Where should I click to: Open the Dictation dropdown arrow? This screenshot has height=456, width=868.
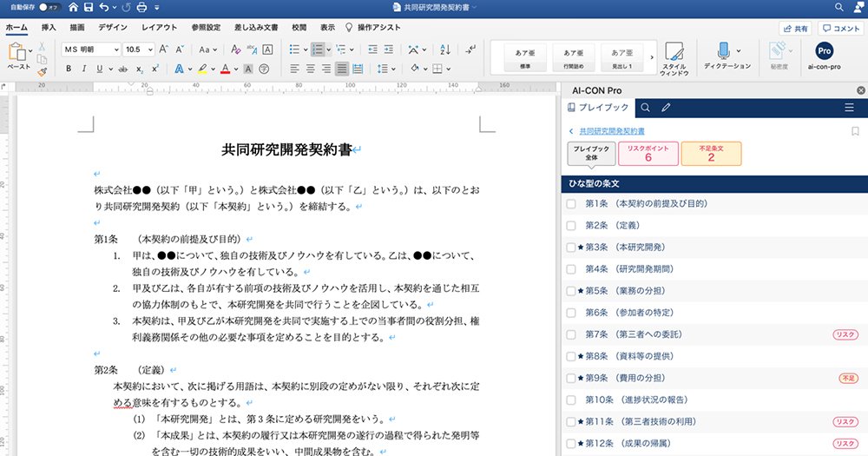pyautogui.click(x=739, y=50)
